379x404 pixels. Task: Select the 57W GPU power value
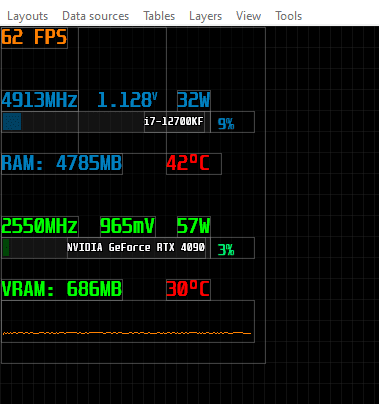(x=194, y=226)
